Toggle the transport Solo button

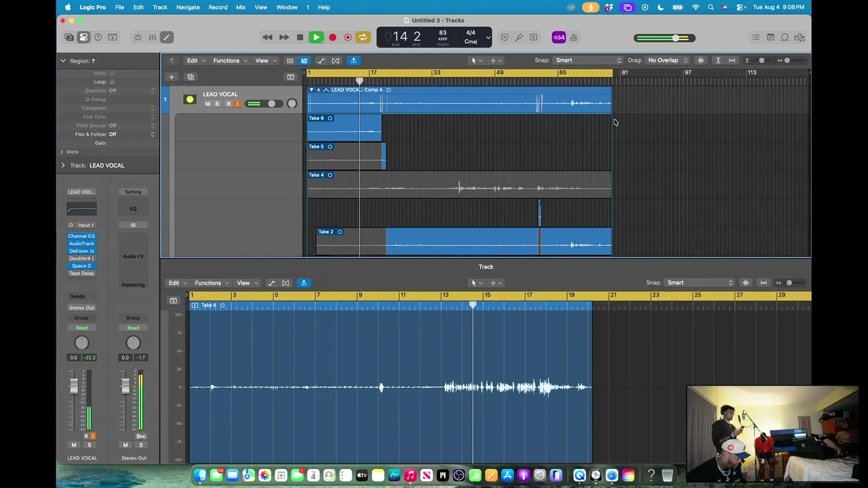[534, 37]
